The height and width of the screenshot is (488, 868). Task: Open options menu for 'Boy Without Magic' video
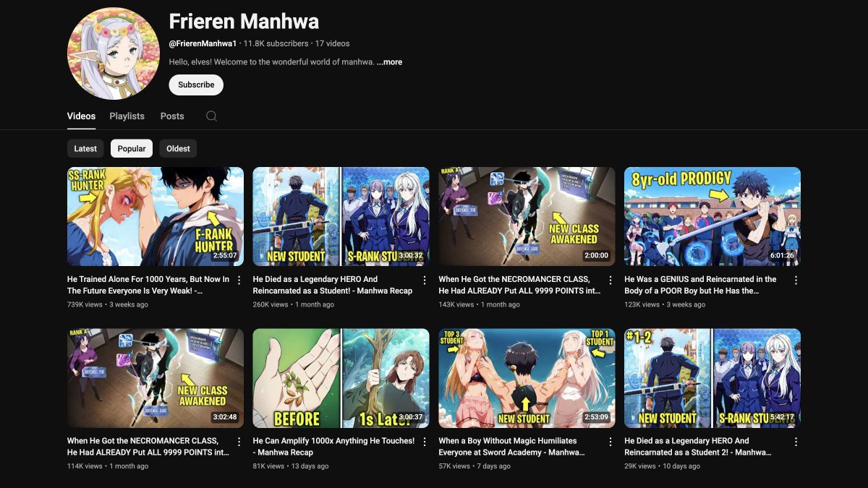click(610, 442)
